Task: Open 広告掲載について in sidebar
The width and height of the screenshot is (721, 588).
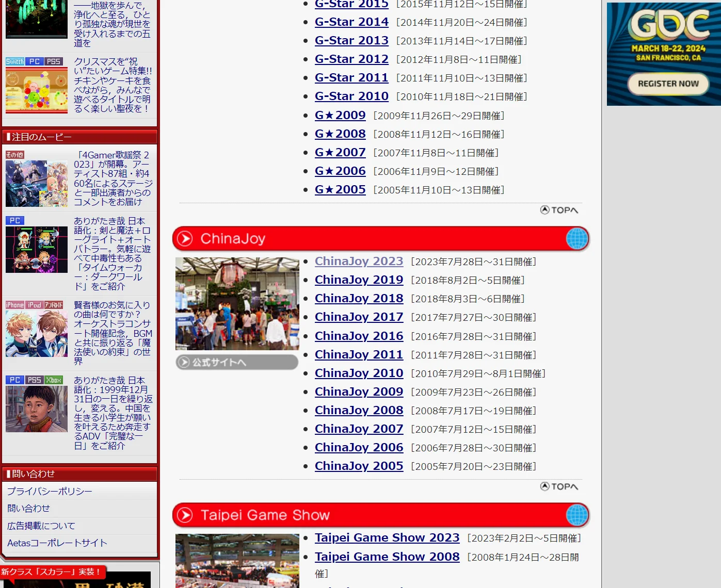Action: (x=41, y=526)
